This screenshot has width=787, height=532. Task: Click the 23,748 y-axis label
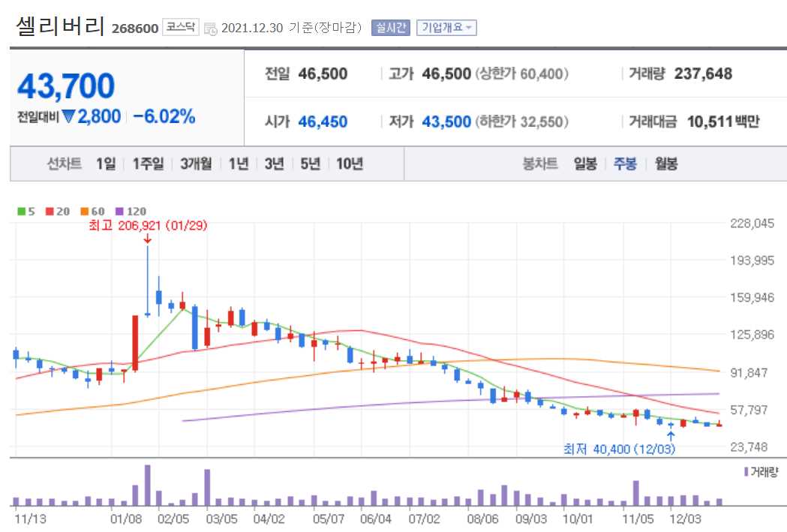pyautogui.click(x=749, y=446)
